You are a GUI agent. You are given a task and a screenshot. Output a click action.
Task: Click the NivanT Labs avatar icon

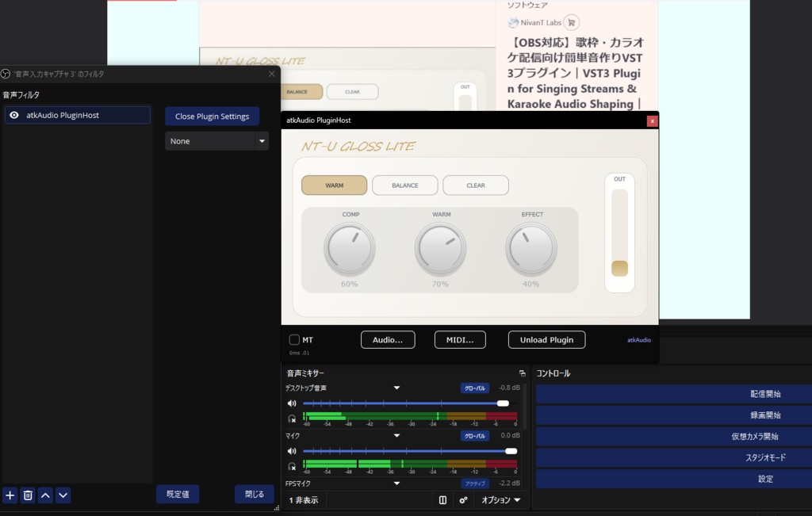point(513,22)
